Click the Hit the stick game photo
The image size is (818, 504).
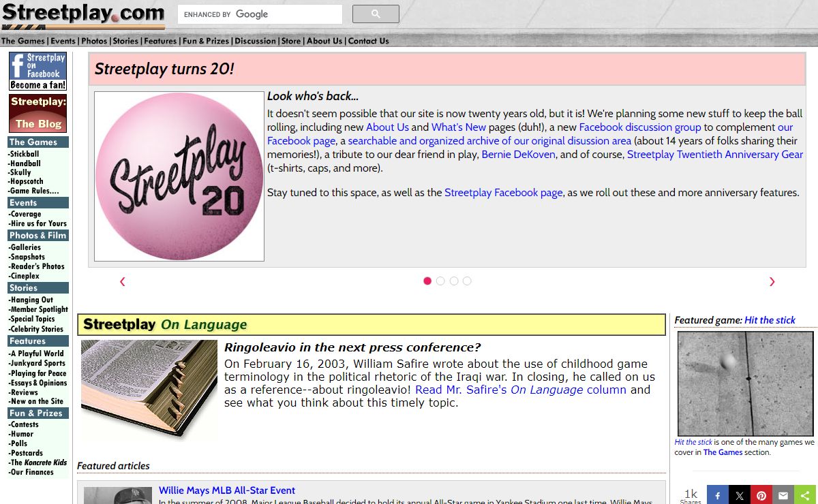(745, 383)
